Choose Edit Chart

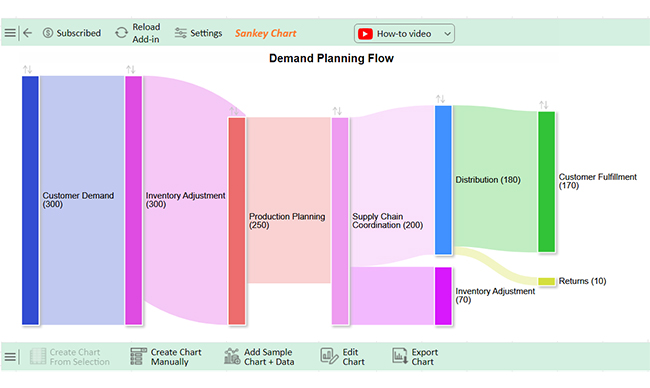pos(354,356)
